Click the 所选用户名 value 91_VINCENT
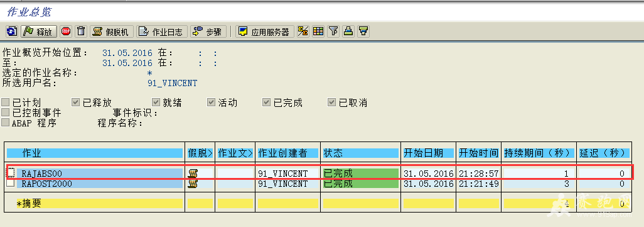This screenshot has height=227, width=644. (x=172, y=83)
